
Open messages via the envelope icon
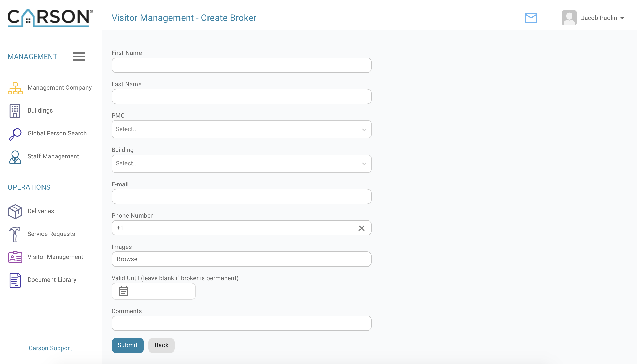pyautogui.click(x=531, y=18)
